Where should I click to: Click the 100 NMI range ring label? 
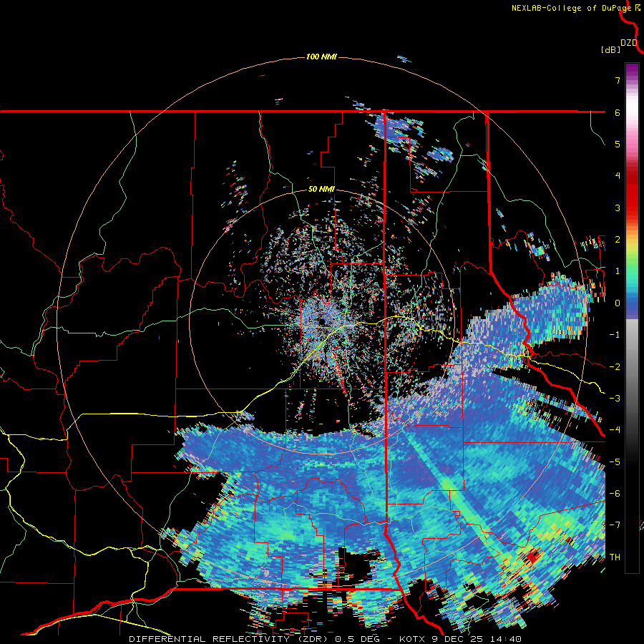pos(321,57)
